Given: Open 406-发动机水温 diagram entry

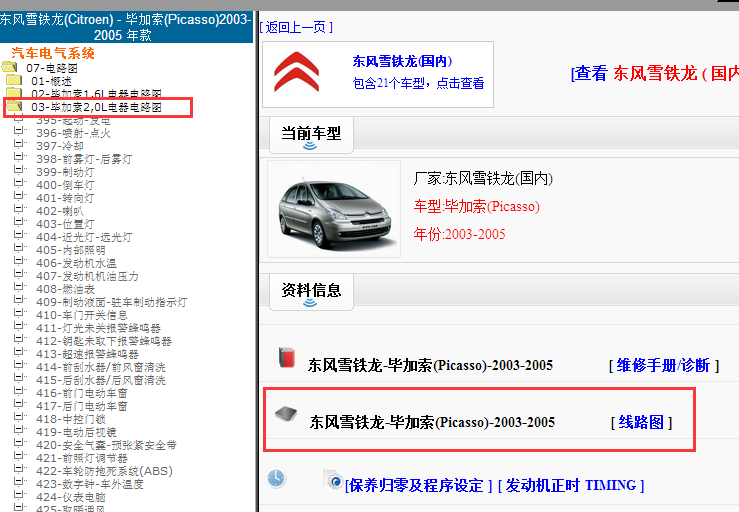Looking at the screenshot, I should coord(76,263).
